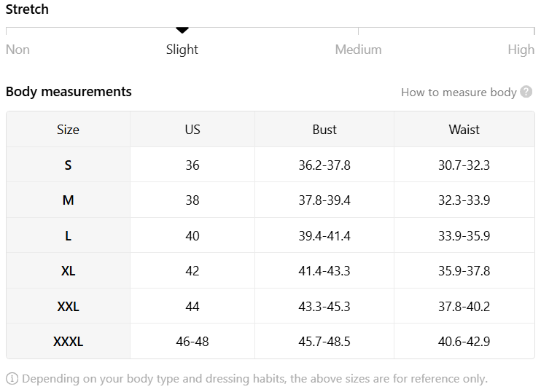Screen dimensions: 541x392
Task: Click the High stretch label
Action: click(x=521, y=50)
